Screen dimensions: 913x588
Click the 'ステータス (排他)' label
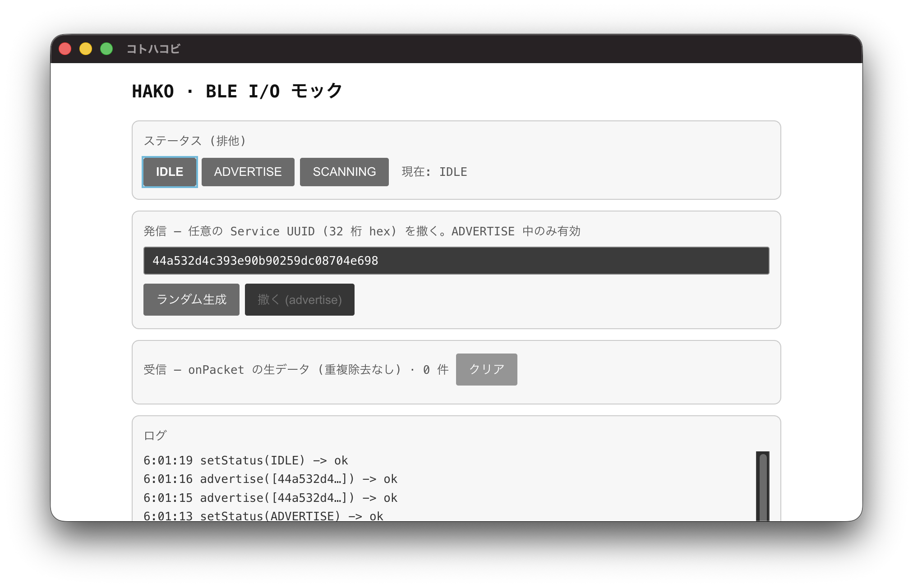click(x=195, y=141)
